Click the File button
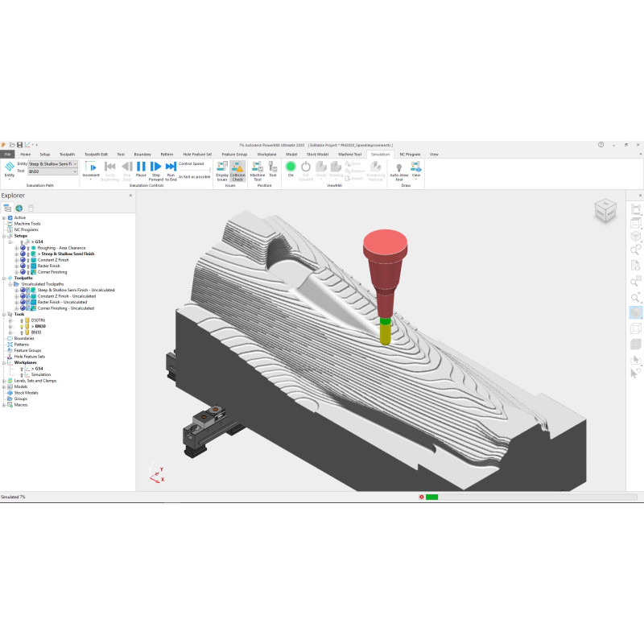This screenshot has width=644, height=644. pyautogui.click(x=7, y=154)
